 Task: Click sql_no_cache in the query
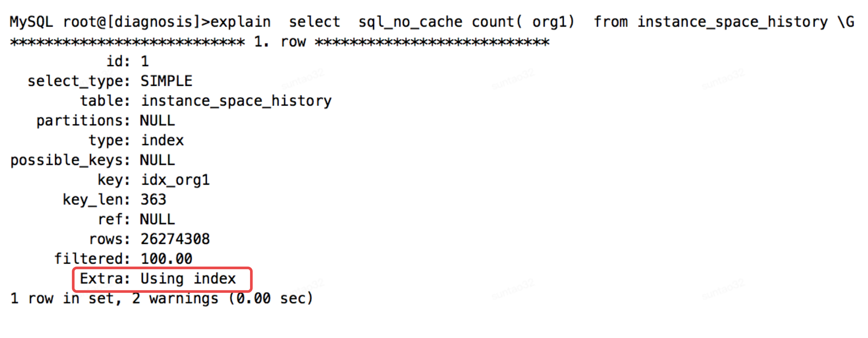click(410, 21)
